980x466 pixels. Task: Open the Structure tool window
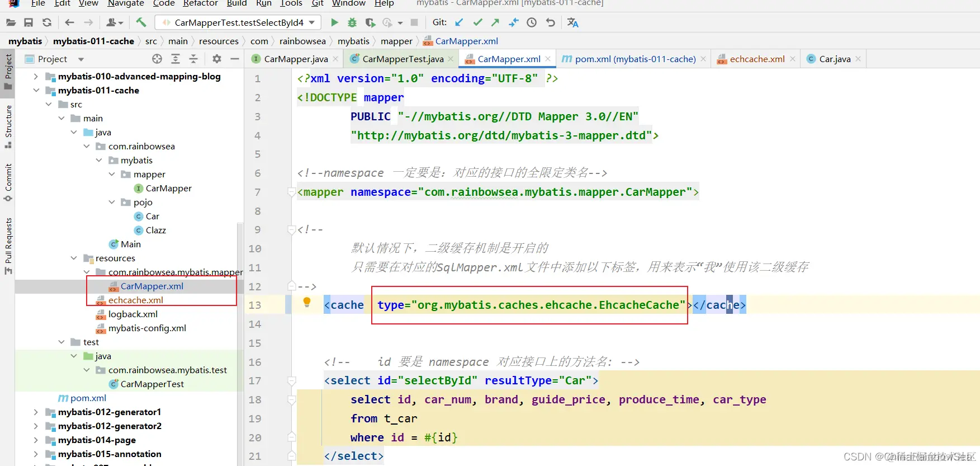(8, 126)
